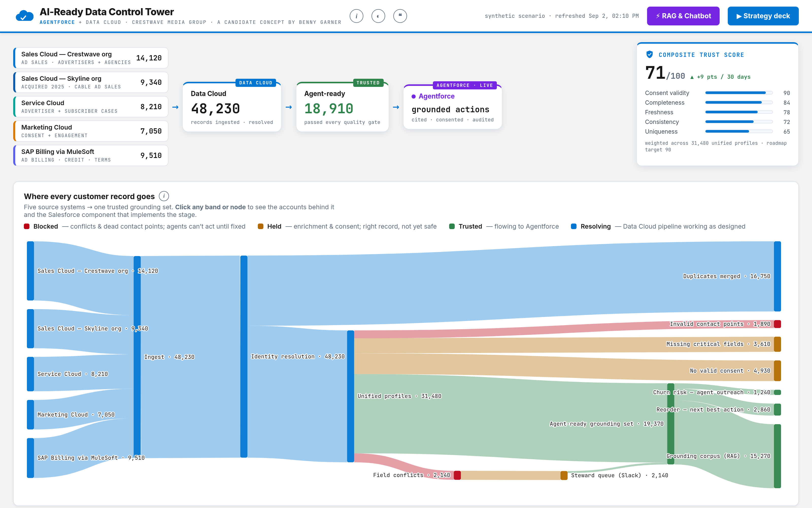Click the Sales Cloud — Crestwave org Sankey source node
The width and height of the screenshot is (812, 508).
pos(30,271)
